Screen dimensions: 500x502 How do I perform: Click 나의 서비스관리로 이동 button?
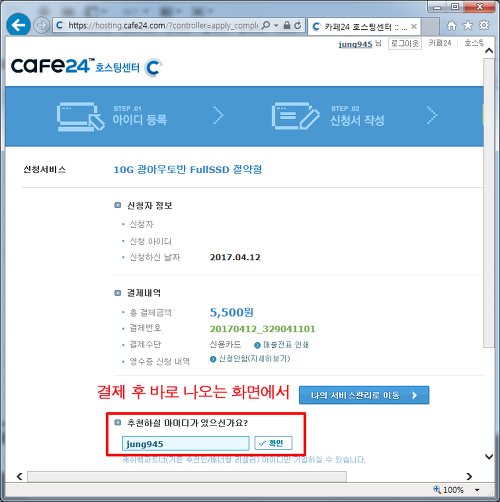[364, 395]
